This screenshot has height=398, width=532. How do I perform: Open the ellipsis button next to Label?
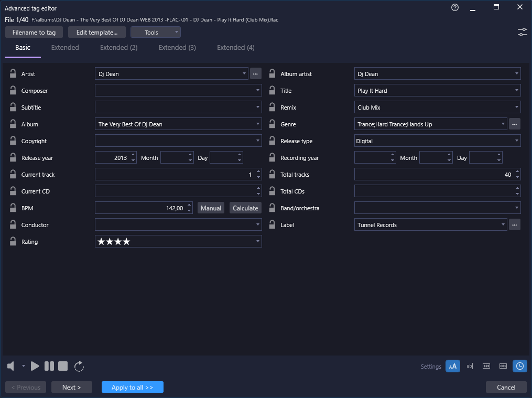pyautogui.click(x=514, y=224)
